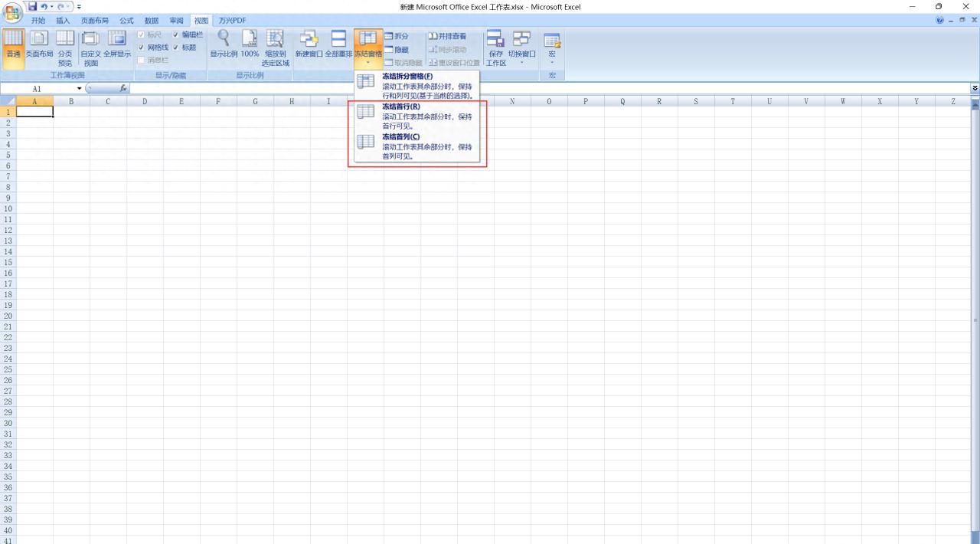Screen dimensions: 980x544
Task: Open the 数据 ribbon tab
Action: coord(152,21)
